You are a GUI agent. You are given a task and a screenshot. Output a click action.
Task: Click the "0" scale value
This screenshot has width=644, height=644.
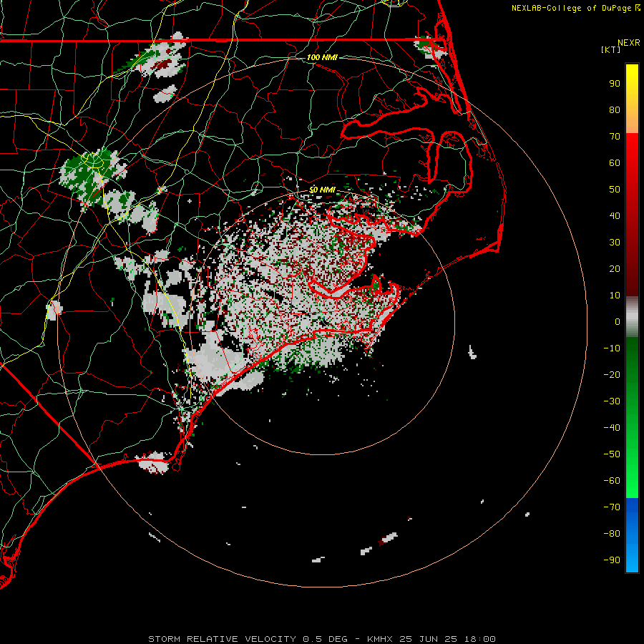pos(618,322)
